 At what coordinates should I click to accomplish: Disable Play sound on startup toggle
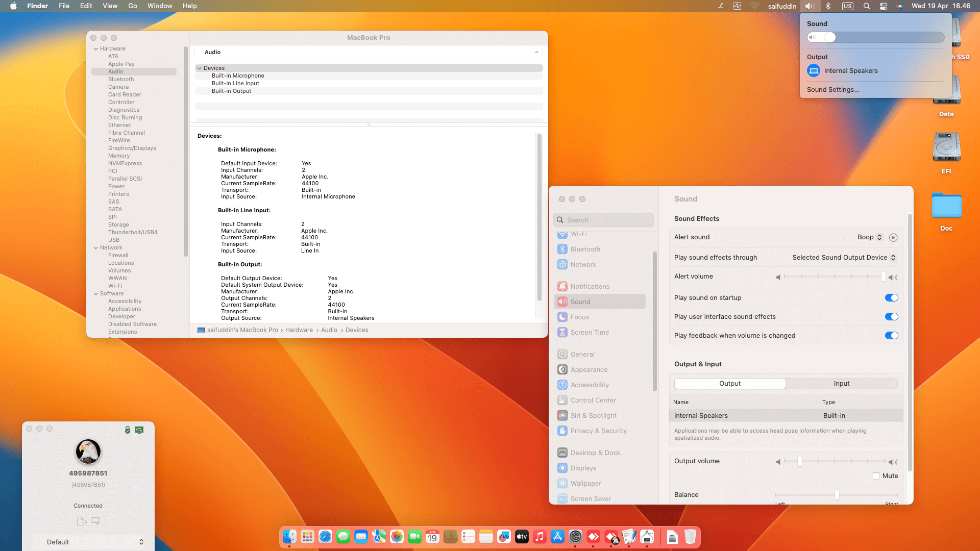click(x=892, y=297)
